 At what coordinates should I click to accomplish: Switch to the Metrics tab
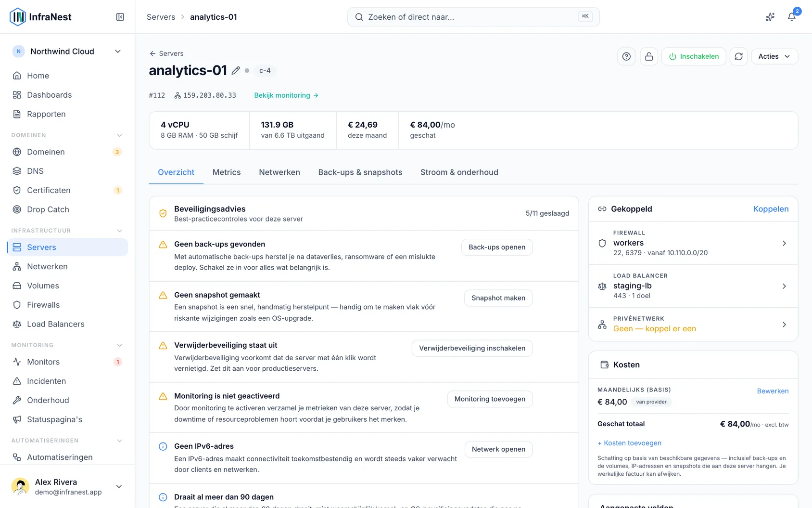pyautogui.click(x=227, y=172)
